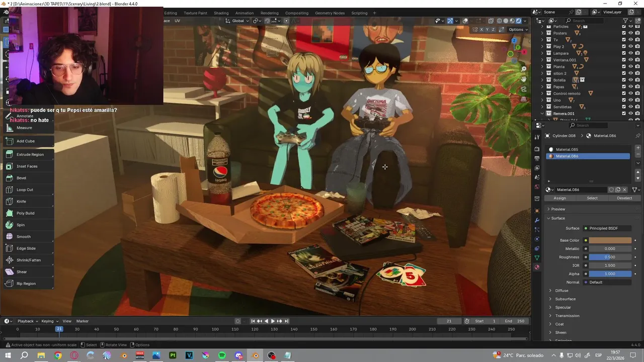This screenshot has width=644, height=362.
Task: Select the Smooth tool
Action: [x=28, y=237]
